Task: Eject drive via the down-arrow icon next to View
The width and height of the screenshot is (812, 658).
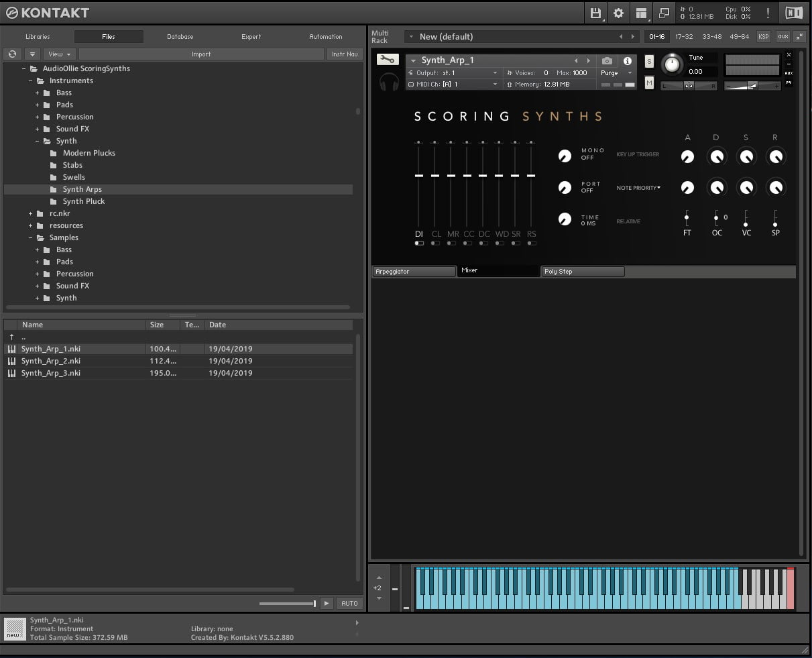Action: pos(32,54)
